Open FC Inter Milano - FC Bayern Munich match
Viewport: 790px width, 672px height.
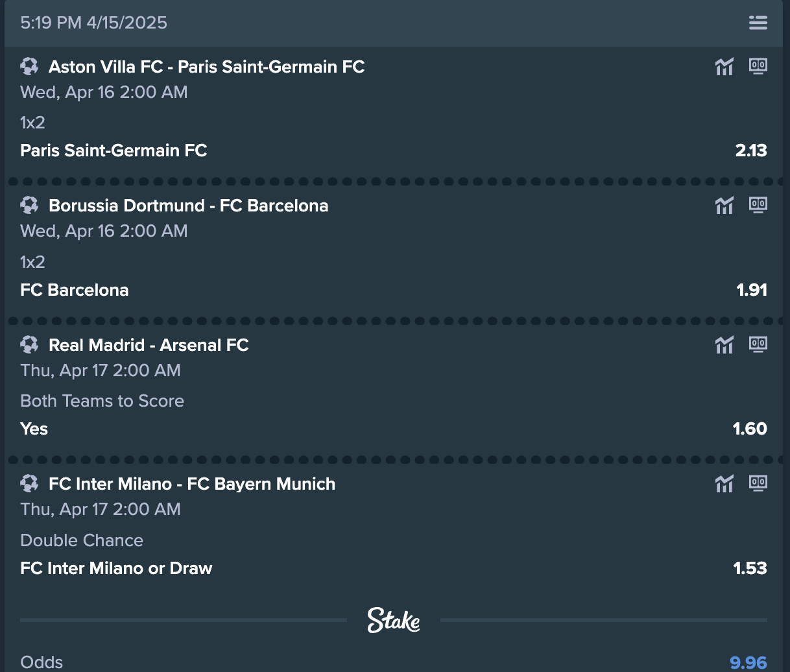coord(192,484)
